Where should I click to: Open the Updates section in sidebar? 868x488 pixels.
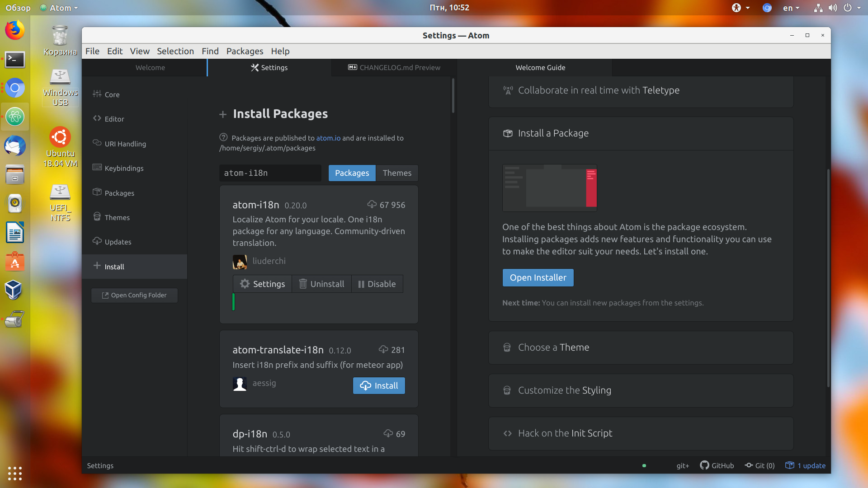coord(134,242)
